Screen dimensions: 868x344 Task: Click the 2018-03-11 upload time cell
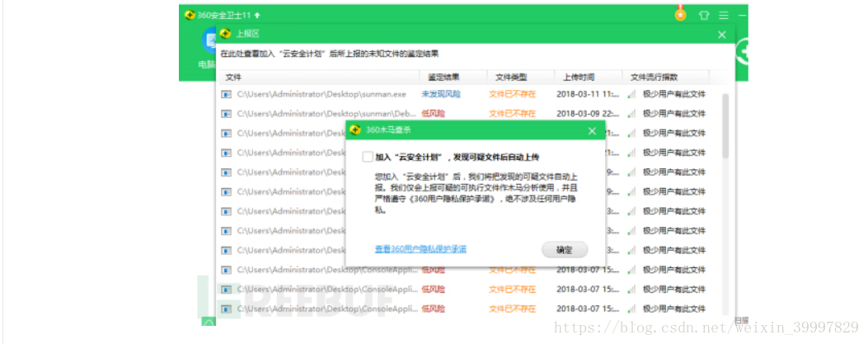pos(588,94)
